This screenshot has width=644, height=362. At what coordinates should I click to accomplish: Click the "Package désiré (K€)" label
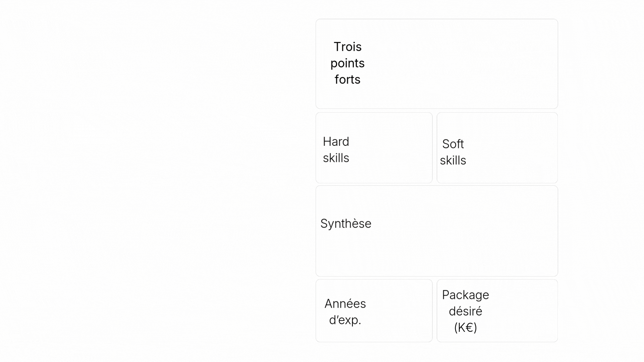(466, 311)
